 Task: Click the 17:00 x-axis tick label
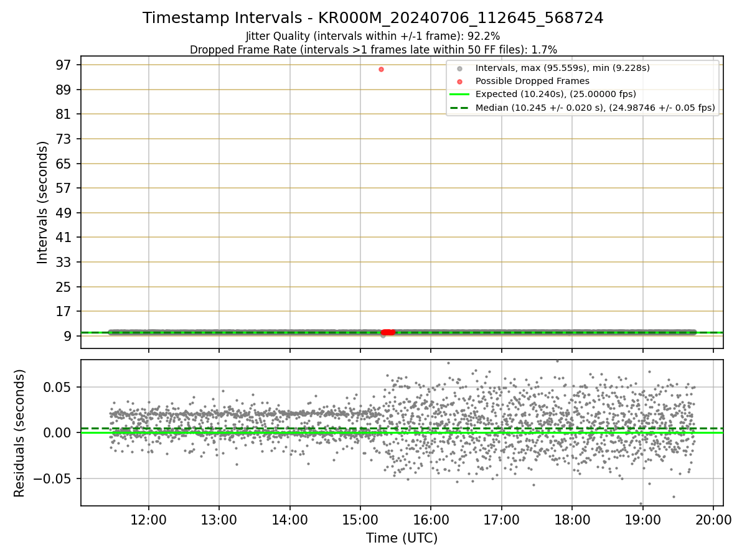(x=502, y=519)
